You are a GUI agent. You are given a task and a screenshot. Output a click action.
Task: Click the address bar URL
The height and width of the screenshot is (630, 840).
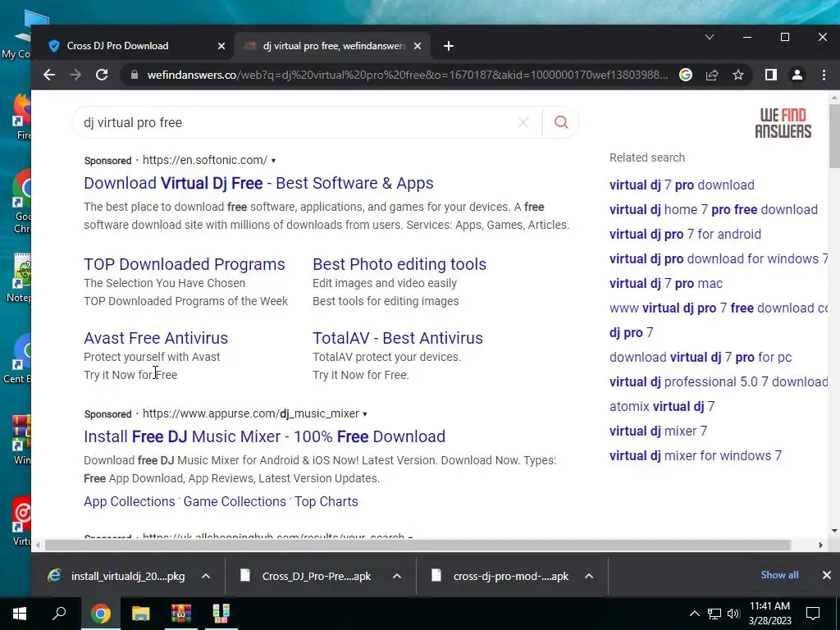pos(408,75)
